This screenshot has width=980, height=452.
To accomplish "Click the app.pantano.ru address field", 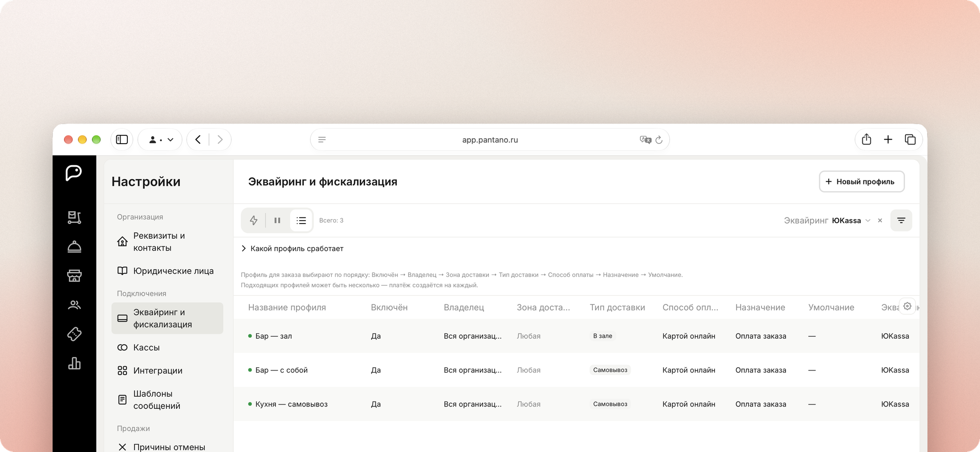I will 490,140.
